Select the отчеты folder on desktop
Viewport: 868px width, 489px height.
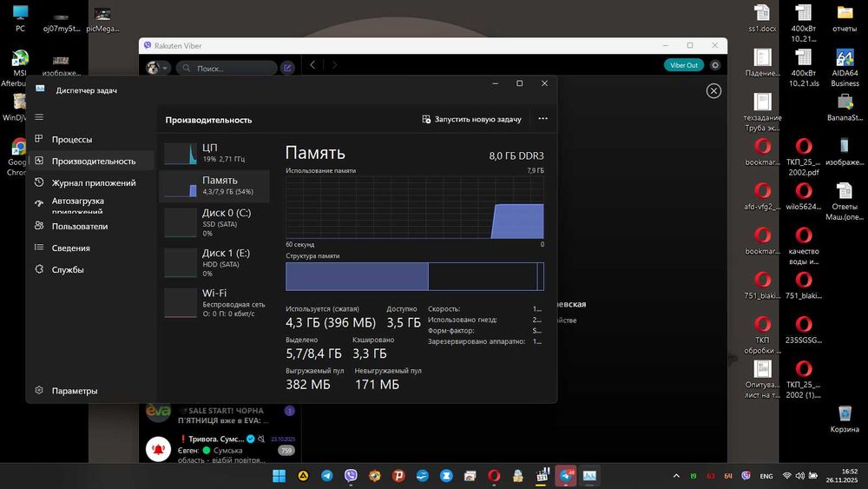[845, 18]
